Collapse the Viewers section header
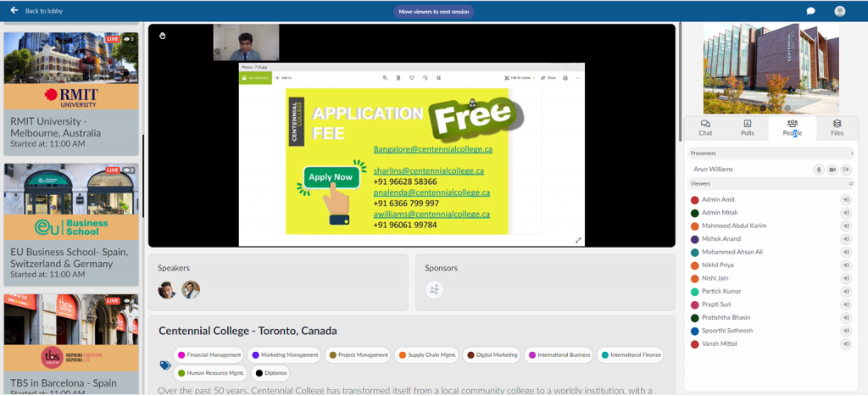Image resolution: width=868 pixels, height=396 pixels. click(x=771, y=183)
